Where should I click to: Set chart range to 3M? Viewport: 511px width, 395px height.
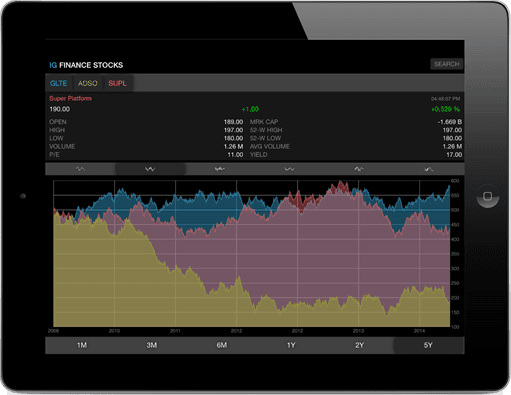tap(152, 345)
